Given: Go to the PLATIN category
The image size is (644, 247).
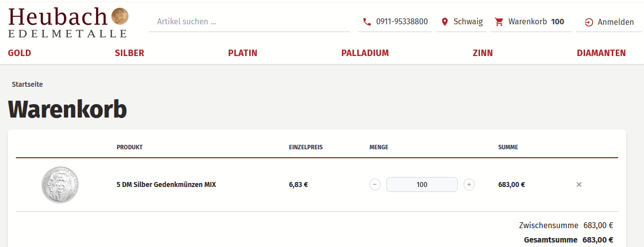Looking at the screenshot, I should (x=243, y=53).
